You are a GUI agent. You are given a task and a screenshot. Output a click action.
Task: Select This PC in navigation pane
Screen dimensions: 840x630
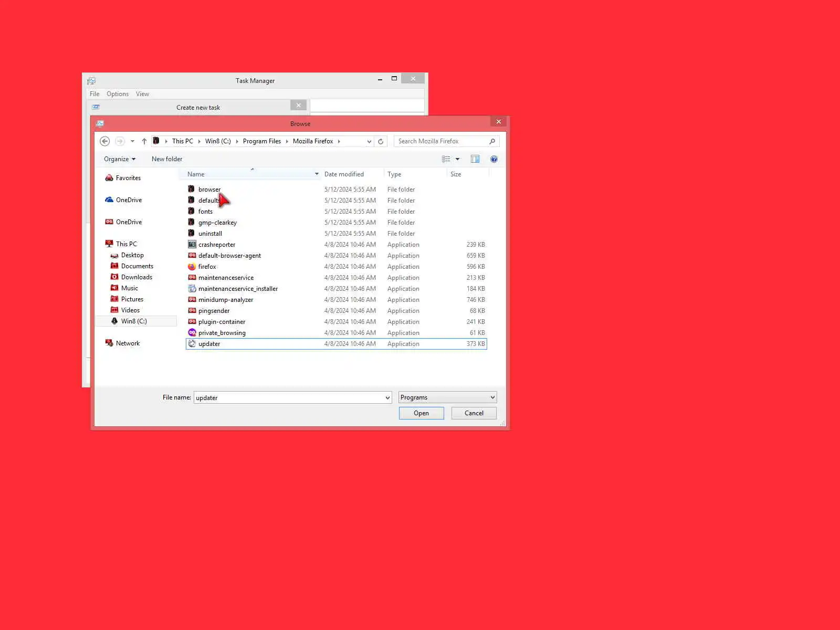pos(126,244)
